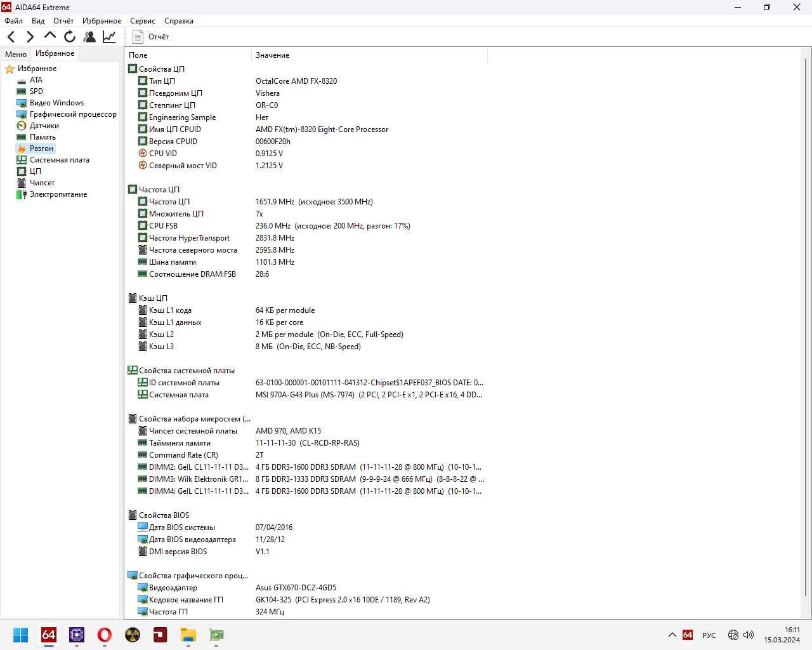
Task: Open the Отчёт menu in menu bar
Action: (x=63, y=21)
